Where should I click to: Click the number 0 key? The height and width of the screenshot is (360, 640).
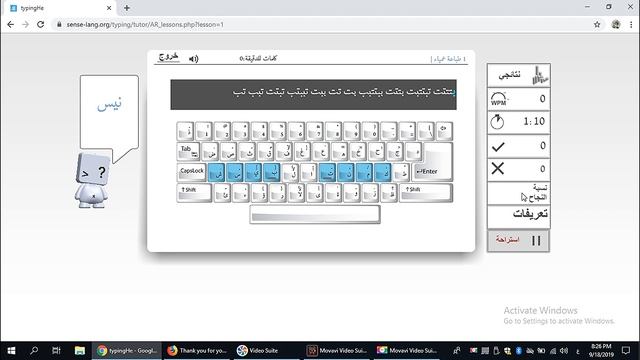coord(371,131)
